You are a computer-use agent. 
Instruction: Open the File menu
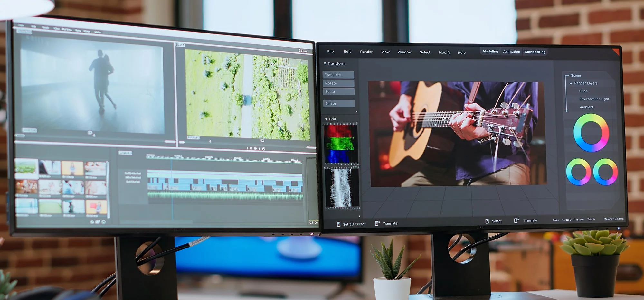pyautogui.click(x=330, y=52)
